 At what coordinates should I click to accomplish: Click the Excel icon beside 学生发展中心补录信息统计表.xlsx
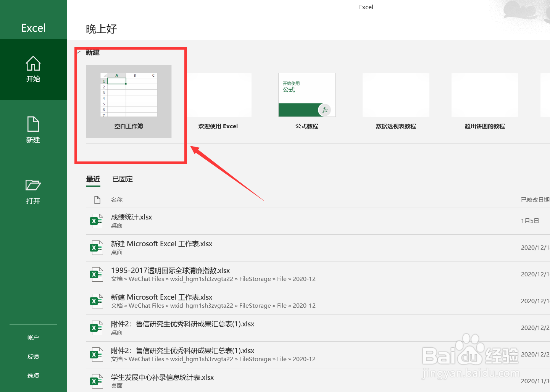coord(97,381)
